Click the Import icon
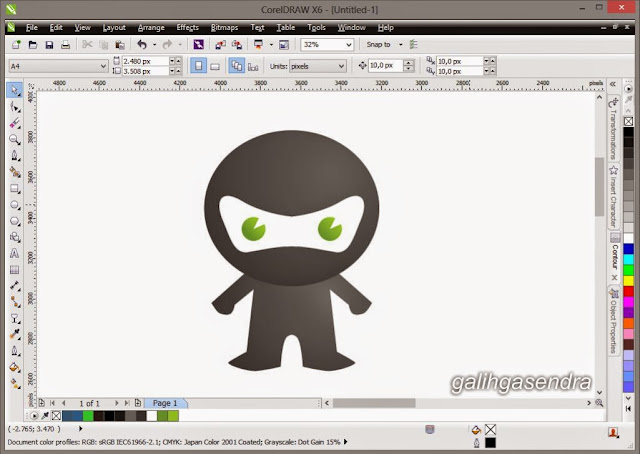Image resolution: width=640 pixels, height=454 pixels. (220, 45)
